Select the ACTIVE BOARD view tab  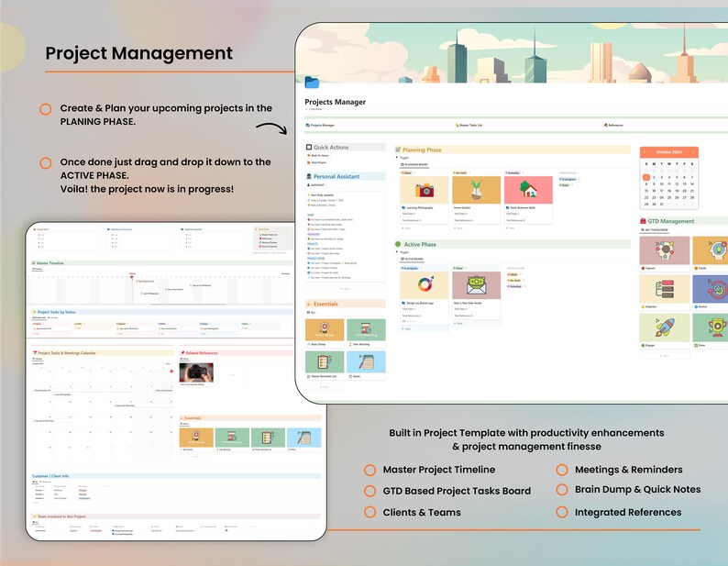coord(412,259)
